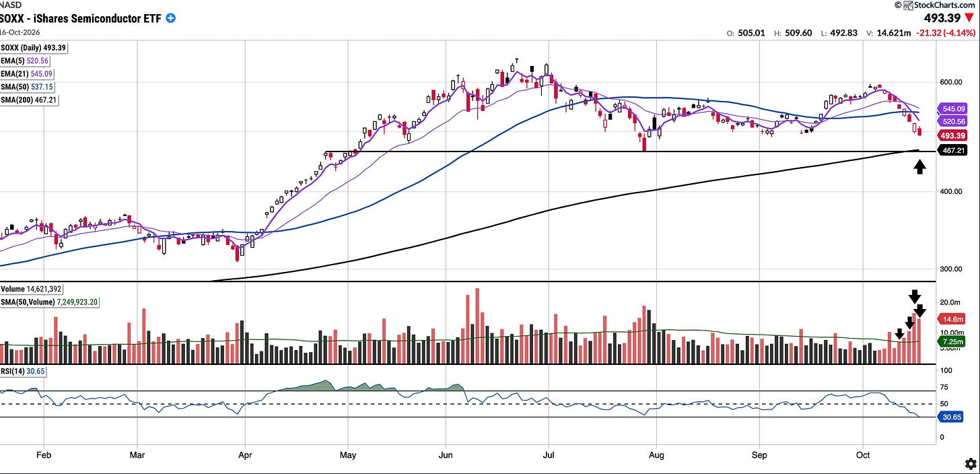
Task: Click the Volume 14,621,392 panel label
Action: point(32,289)
